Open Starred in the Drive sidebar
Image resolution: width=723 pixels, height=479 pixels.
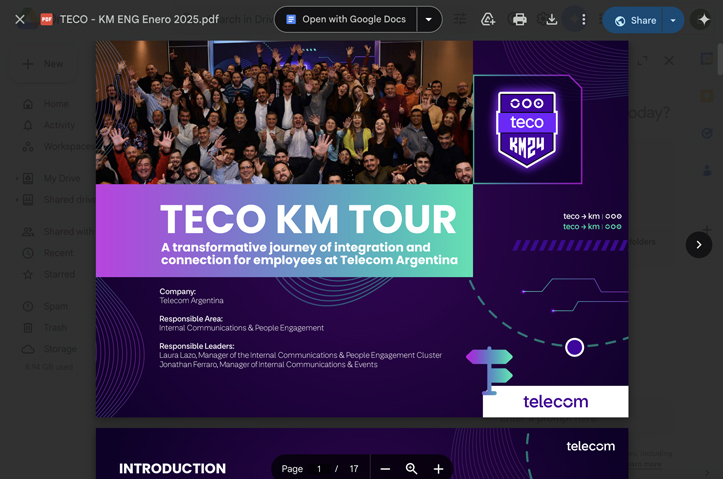click(59, 274)
